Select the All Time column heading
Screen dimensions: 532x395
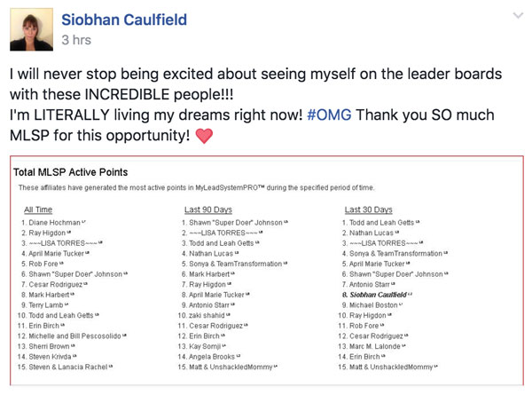point(38,209)
